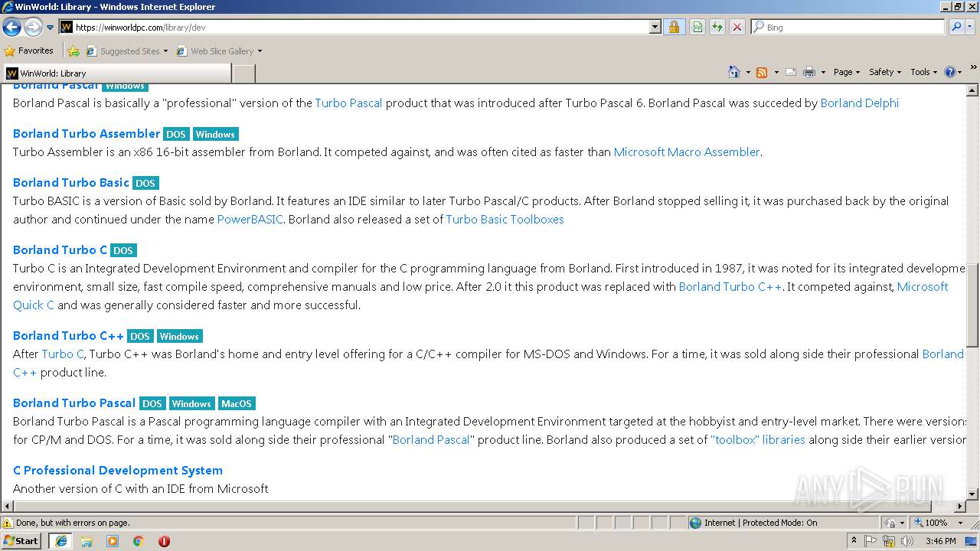This screenshot has width=980, height=551.
Task: Refresh the page with the Refresh icon
Action: [x=717, y=27]
